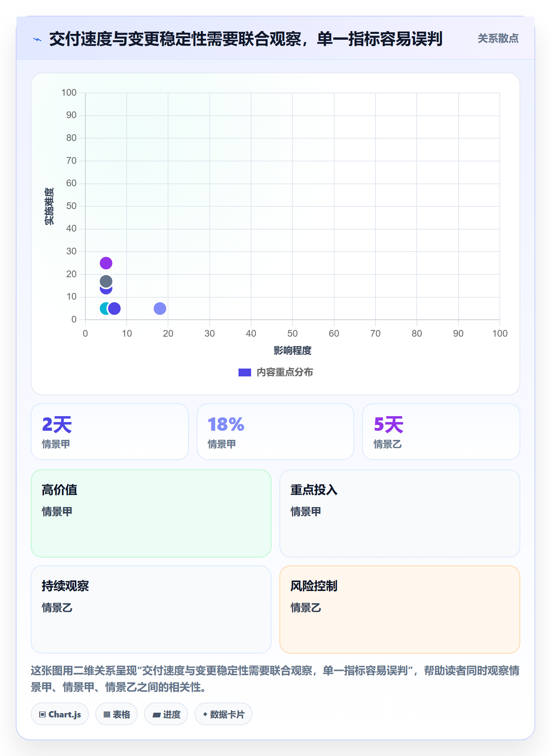Click the description paragraph below the cards
This screenshot has height=756, width=551.
point(275,679)
